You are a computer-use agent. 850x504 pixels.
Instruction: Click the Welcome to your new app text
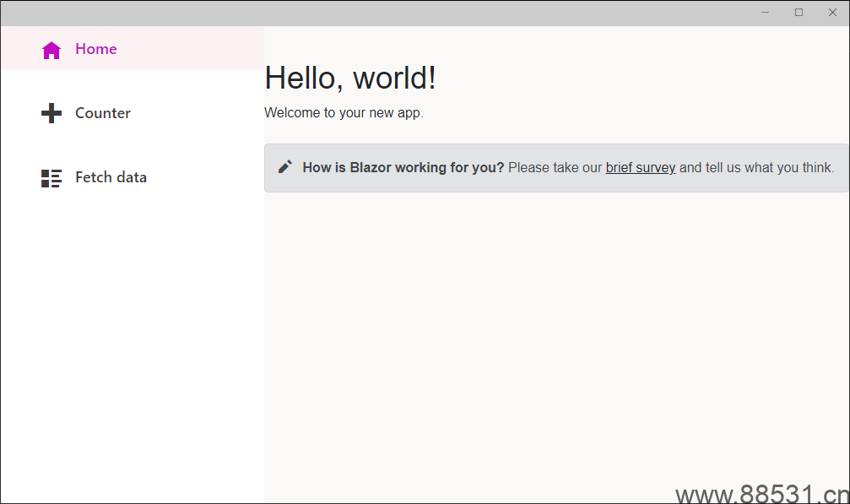[x=344, y=113]
